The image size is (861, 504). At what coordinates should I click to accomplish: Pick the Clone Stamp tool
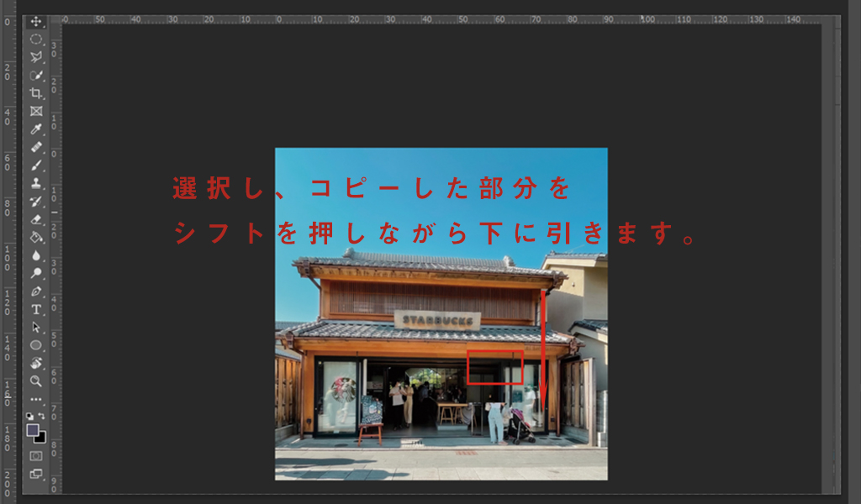pyautogui.click(x=36, y=183)
